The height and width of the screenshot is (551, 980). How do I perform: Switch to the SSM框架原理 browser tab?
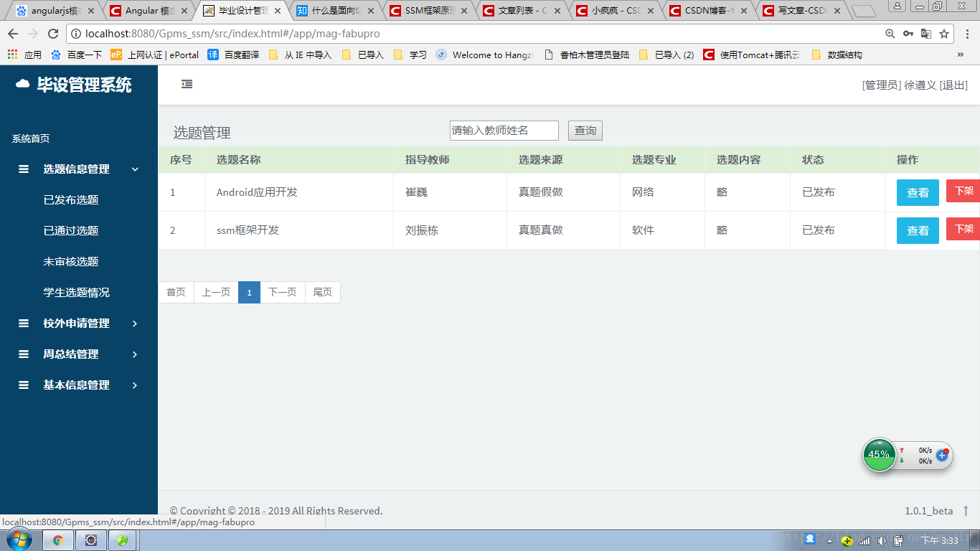tap(428, 11)
